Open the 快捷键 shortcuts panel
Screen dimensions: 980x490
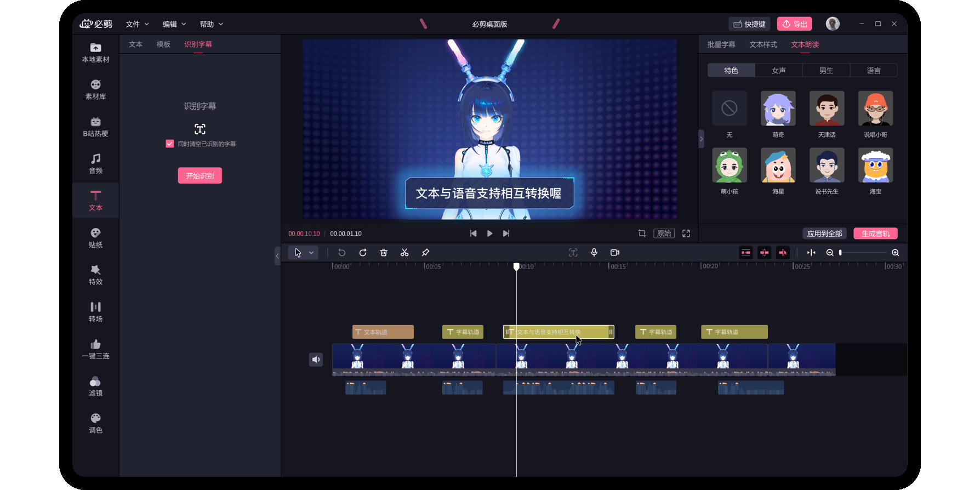pyautogui.click(x=749, y=24)
